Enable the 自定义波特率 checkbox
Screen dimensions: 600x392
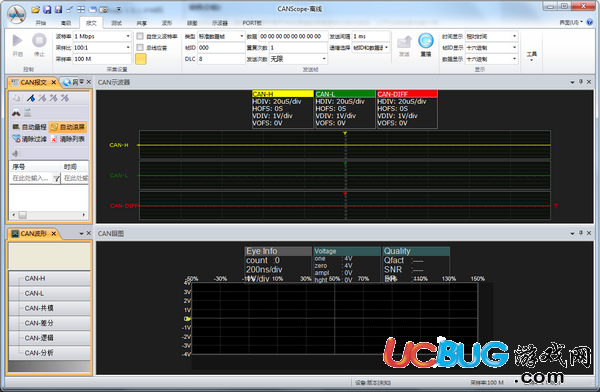coord(140,36)
